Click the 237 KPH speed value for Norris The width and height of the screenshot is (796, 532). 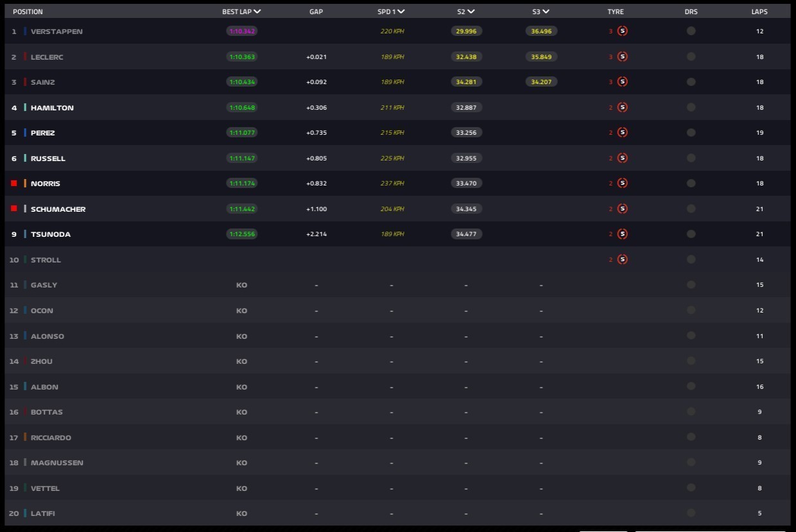coord(392,184)
